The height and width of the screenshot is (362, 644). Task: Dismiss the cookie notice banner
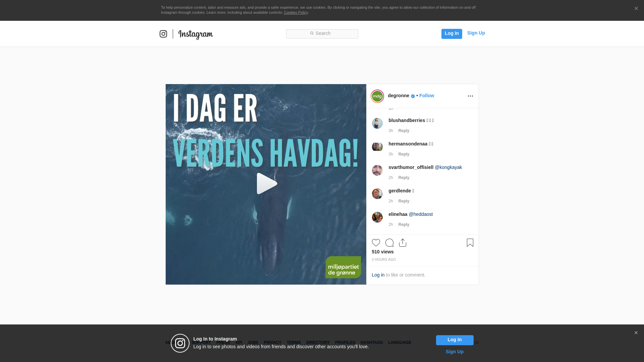point(636,9)
